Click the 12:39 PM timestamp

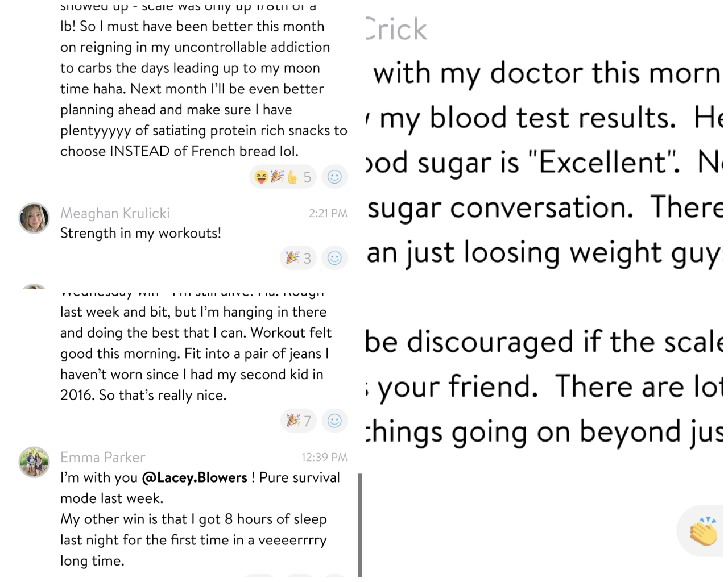click(324, 457)
